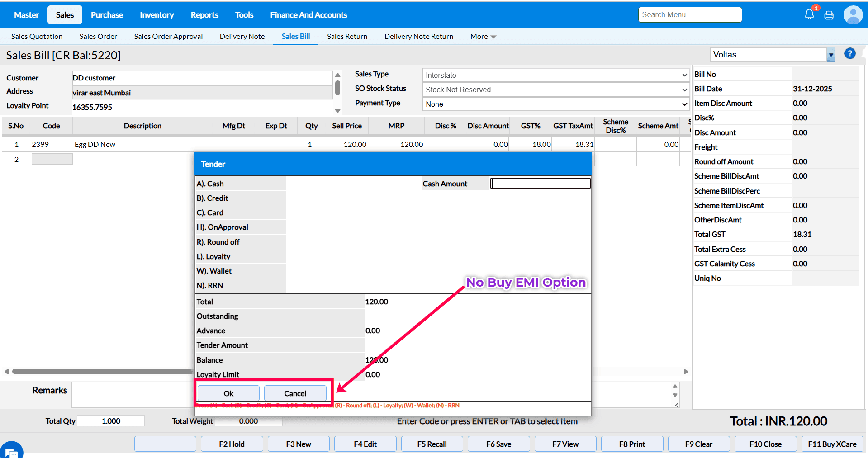
Task: Switch to the Sales Return tab
Action: click(x=347, y=37)
